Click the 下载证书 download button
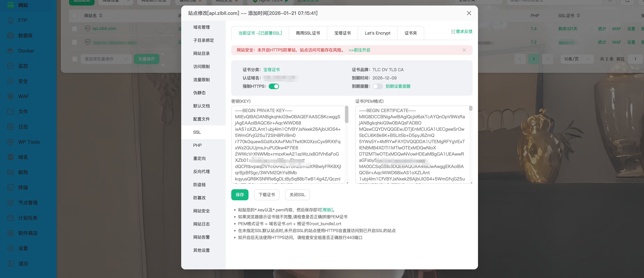The height and width of the screenshot is (278, 644). [266, 195]
